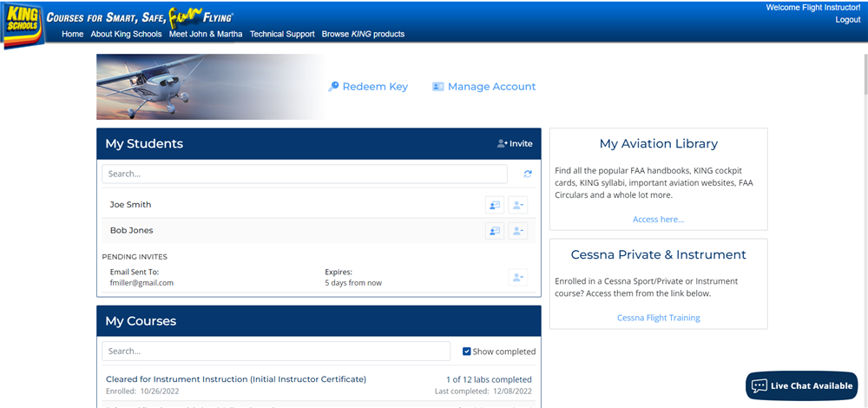
Task: Open Browse KING products page
Action: pyautogui.click(x=363, y=34)
